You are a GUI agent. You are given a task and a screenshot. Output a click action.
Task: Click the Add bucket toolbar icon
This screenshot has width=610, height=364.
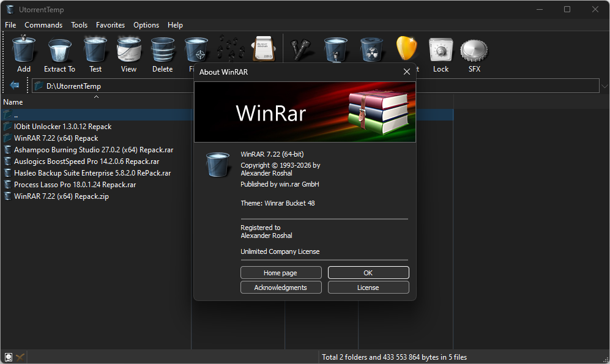click(24, 49)
